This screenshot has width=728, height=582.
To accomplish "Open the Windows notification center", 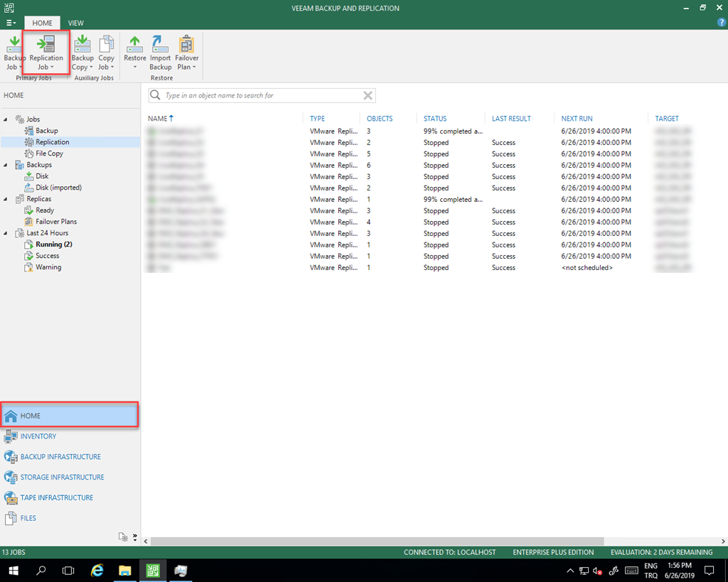I will click(x=709, y=571).
